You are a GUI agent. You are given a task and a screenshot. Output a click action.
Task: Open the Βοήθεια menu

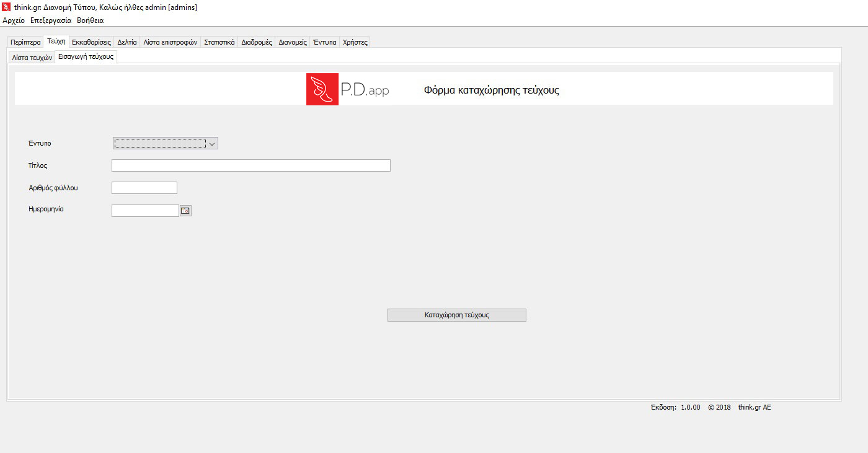[90, 20]
